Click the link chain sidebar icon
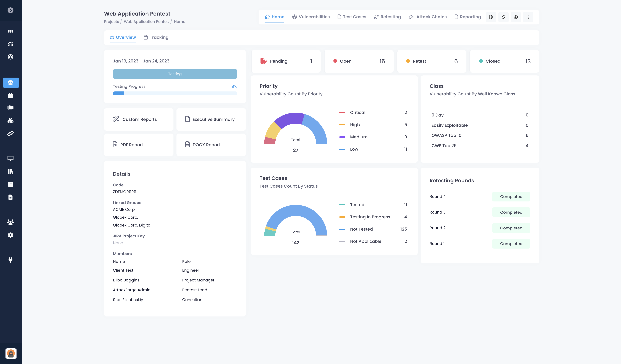Viewport: 621px width, 364px height. (x=10, y=134)
